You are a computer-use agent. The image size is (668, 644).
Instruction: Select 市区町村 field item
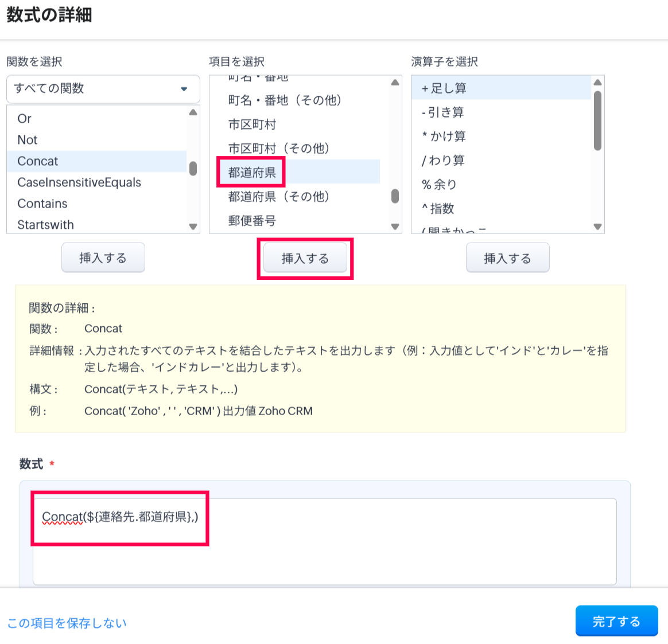click(253, 124)
